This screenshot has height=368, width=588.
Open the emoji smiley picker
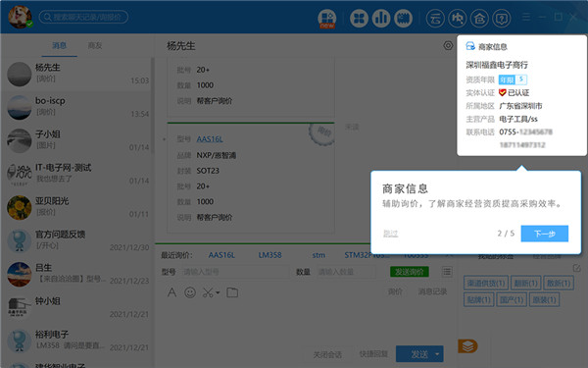point(190,292)
